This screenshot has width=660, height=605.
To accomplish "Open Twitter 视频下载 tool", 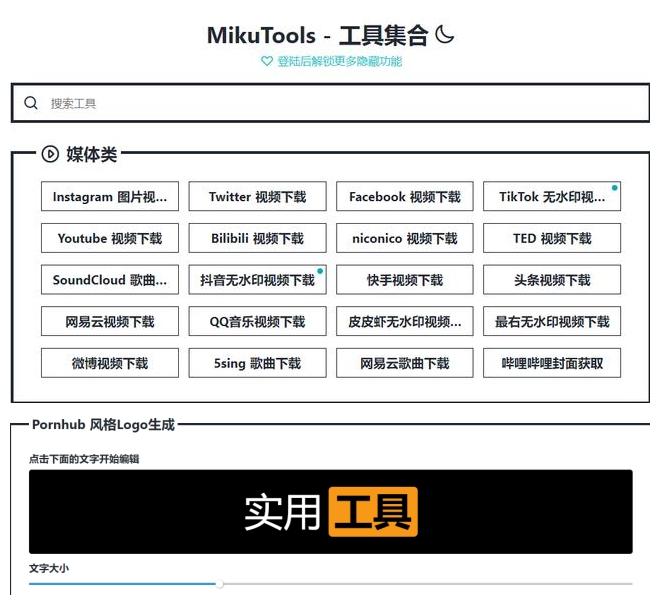I will (x=258, y=196).
